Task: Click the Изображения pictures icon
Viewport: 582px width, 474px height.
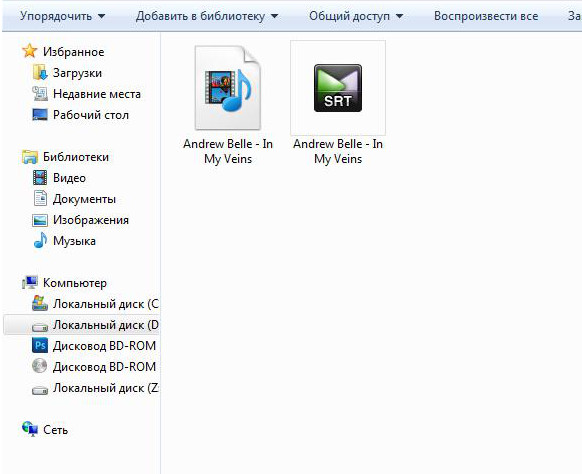Action: (40, 220)
